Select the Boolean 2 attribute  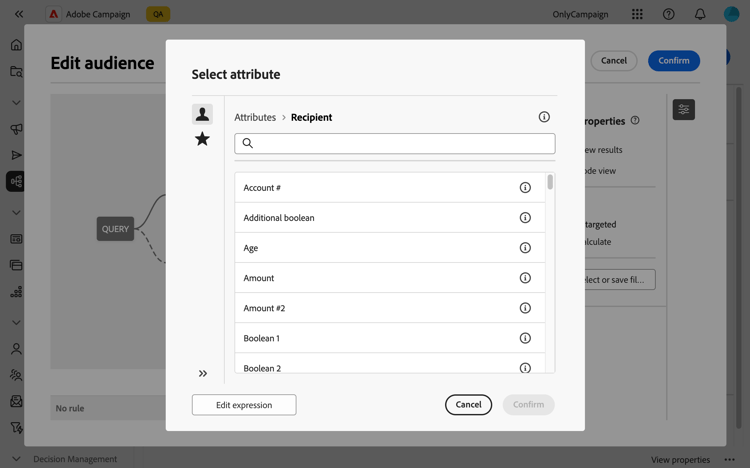coord(390,364)
